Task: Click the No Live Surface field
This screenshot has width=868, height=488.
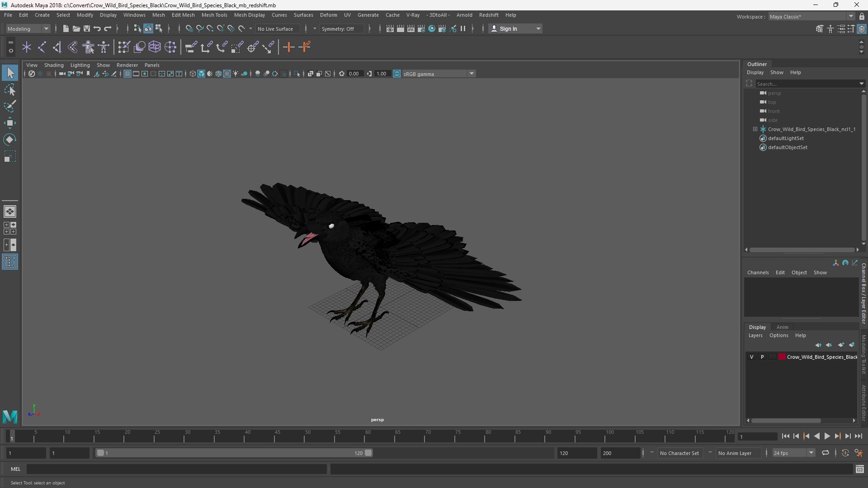Action: click(x=278, y=28)
